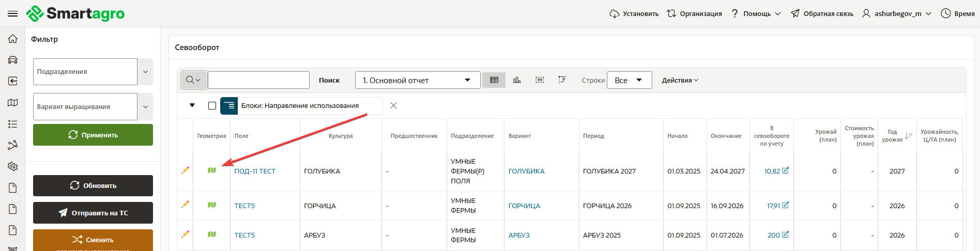
Task: Click the green Применить button
Action: click(93, 135)
